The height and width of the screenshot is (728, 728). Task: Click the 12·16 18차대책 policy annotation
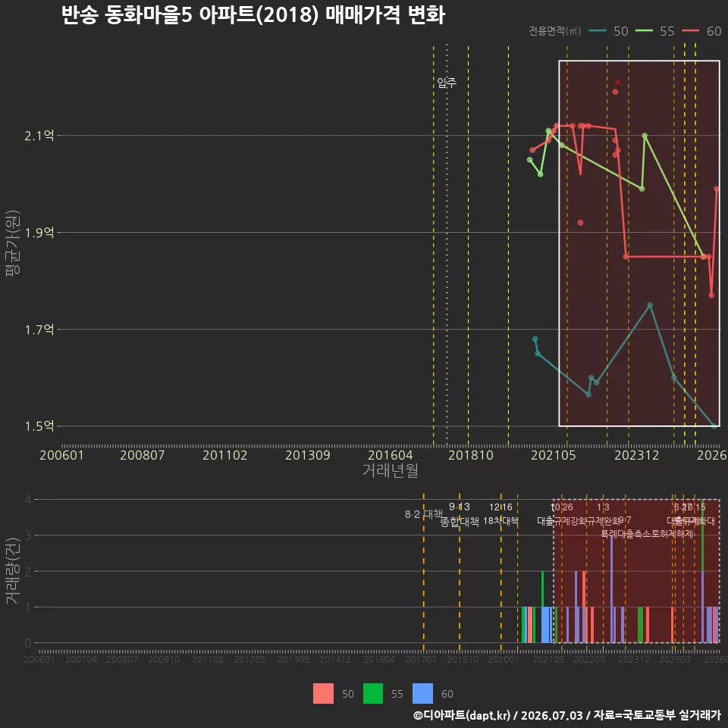coord(500,514)
